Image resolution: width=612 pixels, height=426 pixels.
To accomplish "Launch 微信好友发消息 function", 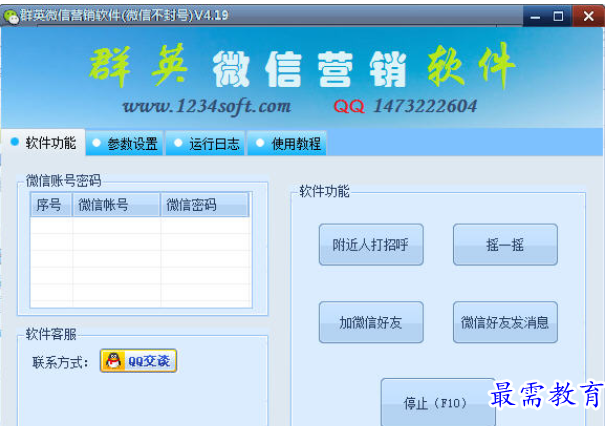I will (505, 323).
